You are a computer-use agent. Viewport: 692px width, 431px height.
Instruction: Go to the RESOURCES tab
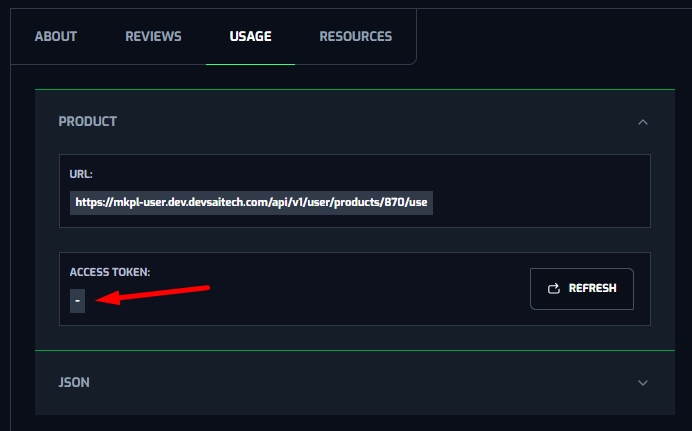(x=355, y=37)
